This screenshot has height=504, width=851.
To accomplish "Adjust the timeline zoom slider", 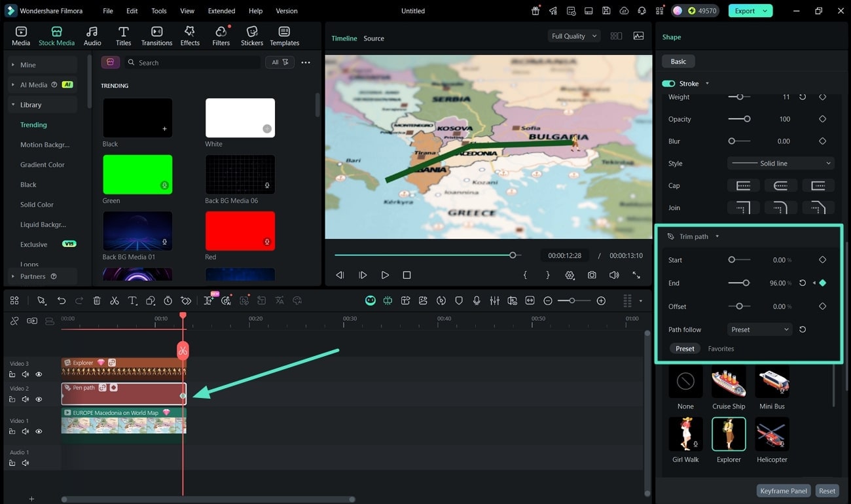I will click(x=573, y=300).
